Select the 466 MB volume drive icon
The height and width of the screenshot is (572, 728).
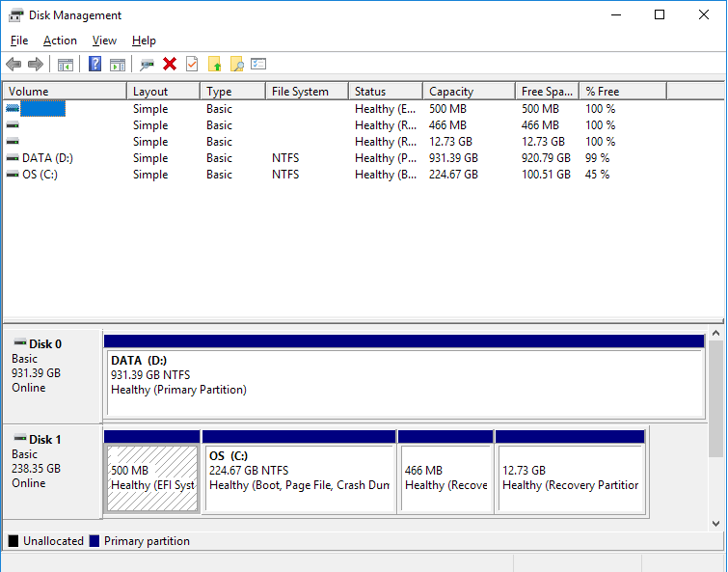tap(13, 125)
